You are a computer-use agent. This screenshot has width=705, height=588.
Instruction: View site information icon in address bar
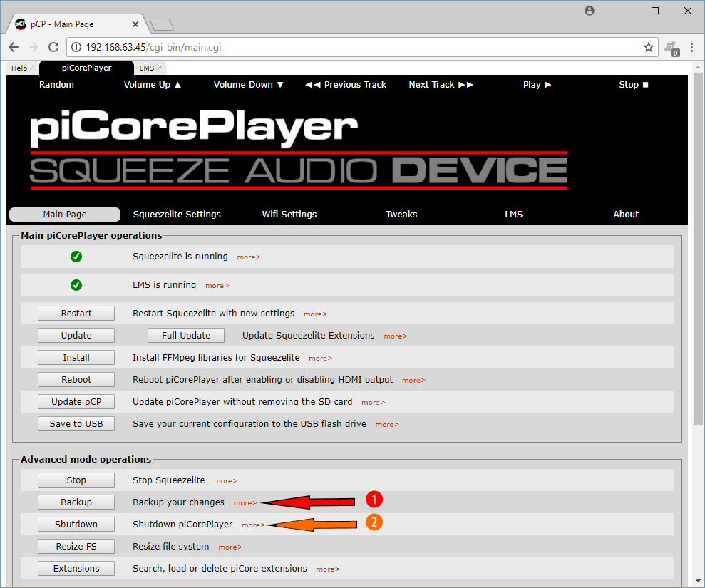pyautogui.click(x=76, y=47)
